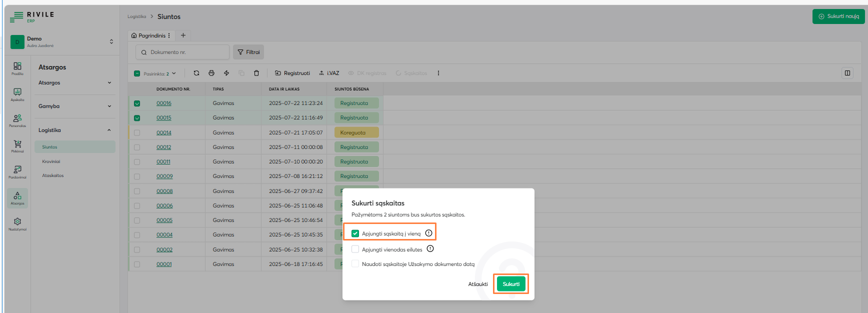Viewport: 868px width, 313px height.
Task: Open the three-dot more options menu
Action: pyautogui.click(x=438, y=73)
